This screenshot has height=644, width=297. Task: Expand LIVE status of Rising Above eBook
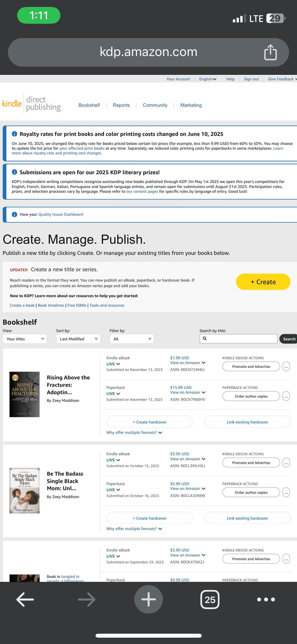click(x=113, y=364)
